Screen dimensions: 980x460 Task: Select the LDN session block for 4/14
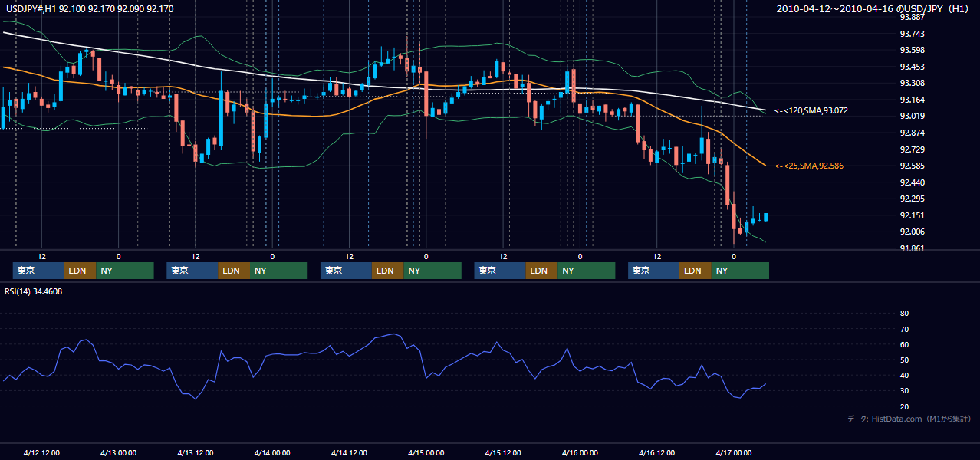tap(387, 271)
